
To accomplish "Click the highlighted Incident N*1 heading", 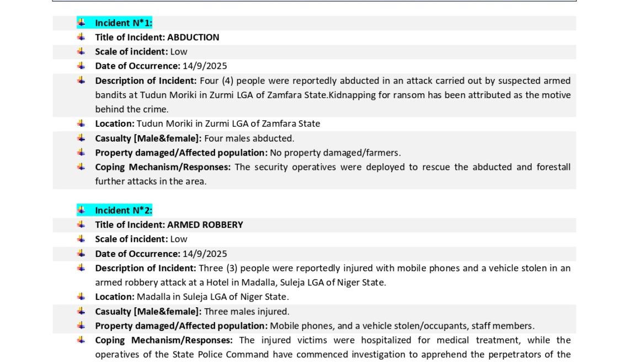I will [x=123, y=23].
